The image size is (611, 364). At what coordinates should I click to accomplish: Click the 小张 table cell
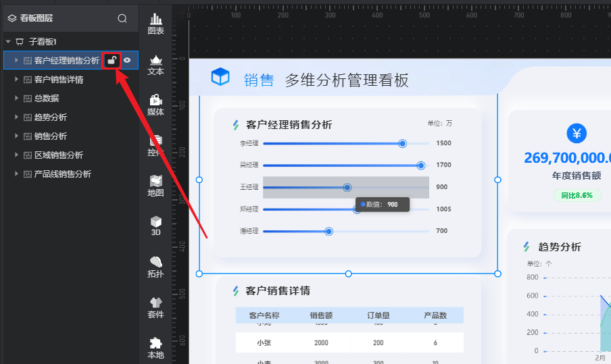pyautogui.click(x=264, y=342)
